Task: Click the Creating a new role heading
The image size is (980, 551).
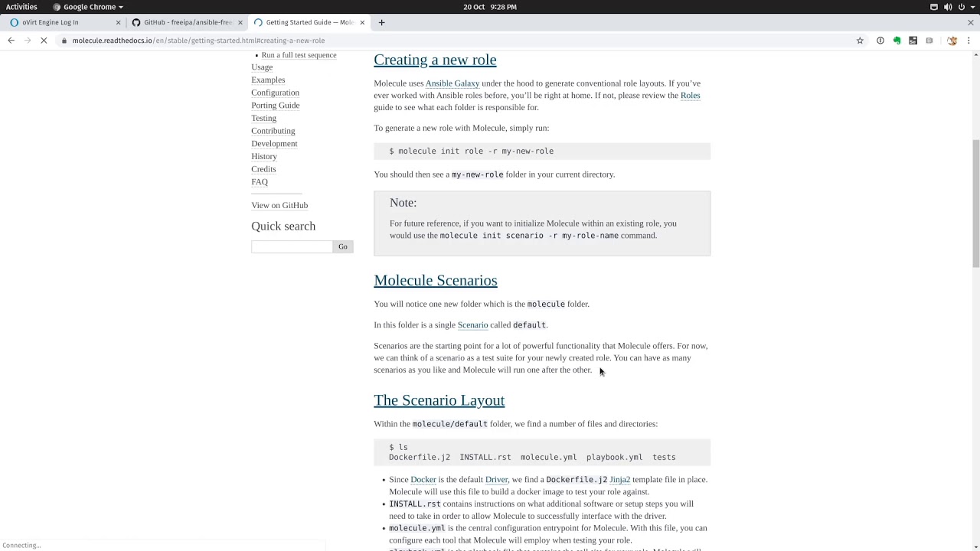Action: (435, 60)
